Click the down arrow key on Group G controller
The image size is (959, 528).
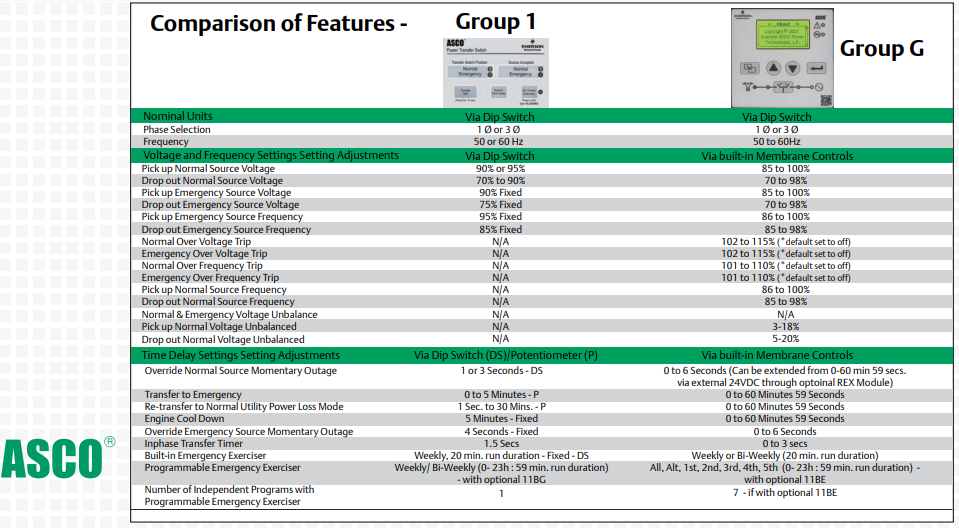(793, 68)
